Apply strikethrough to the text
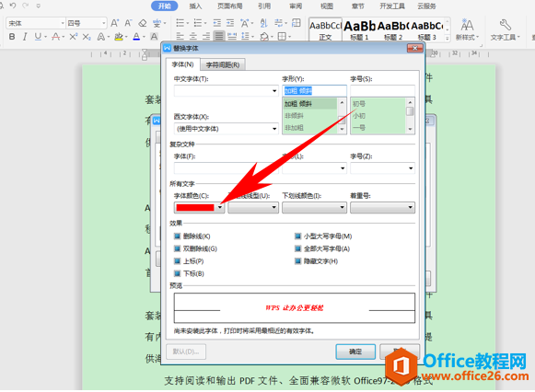This screenshot has width=535, height=392. coord(56,37)
